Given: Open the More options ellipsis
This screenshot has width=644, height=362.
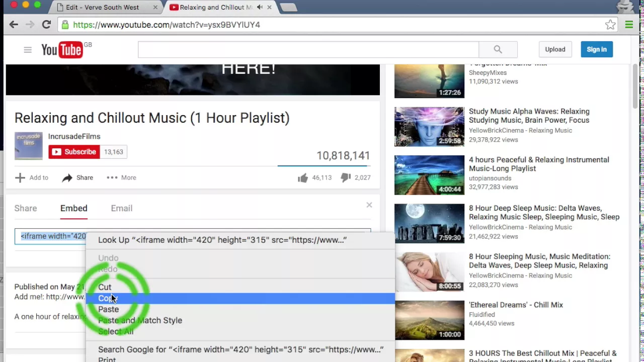Looking at the screenshot, I should click(x=121, y=177).
